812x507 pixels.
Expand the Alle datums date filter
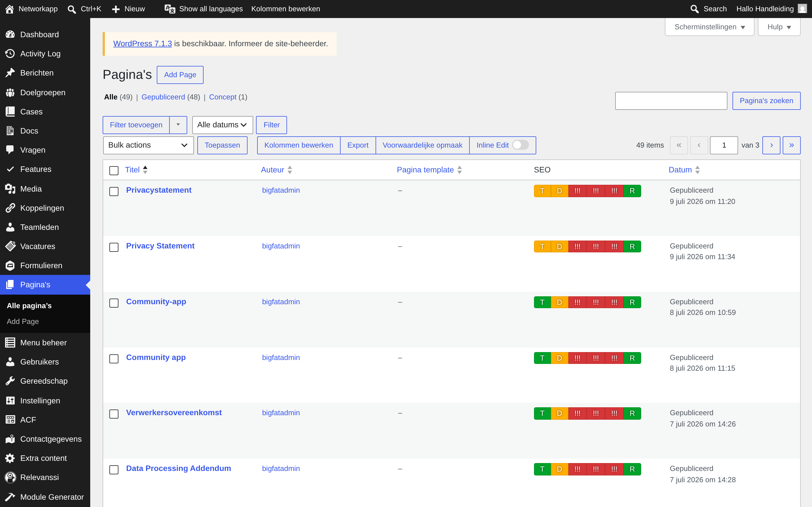point(222,125)
